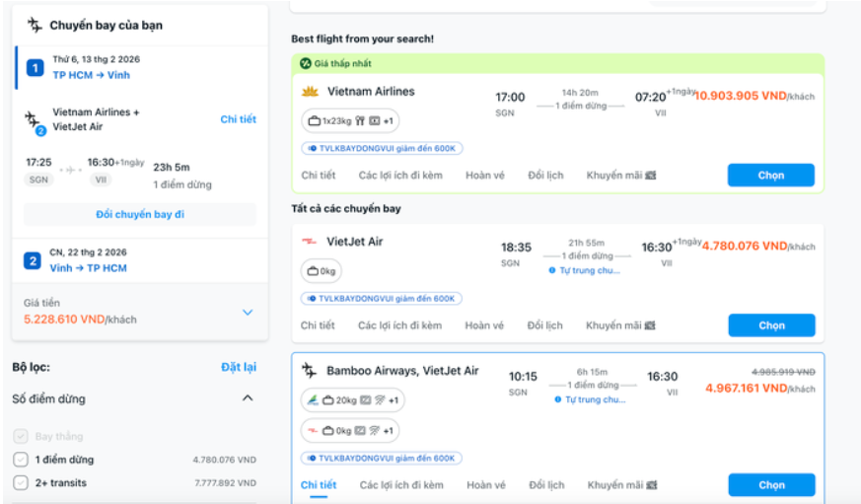Click 'Đặt lại' to reset filters

238,367
